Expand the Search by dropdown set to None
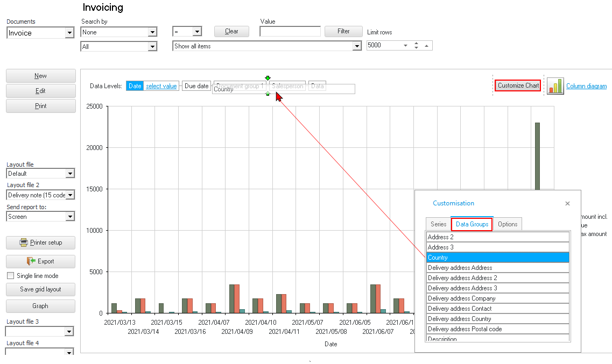This screenshot has height=364, width=612. point(152,32)
